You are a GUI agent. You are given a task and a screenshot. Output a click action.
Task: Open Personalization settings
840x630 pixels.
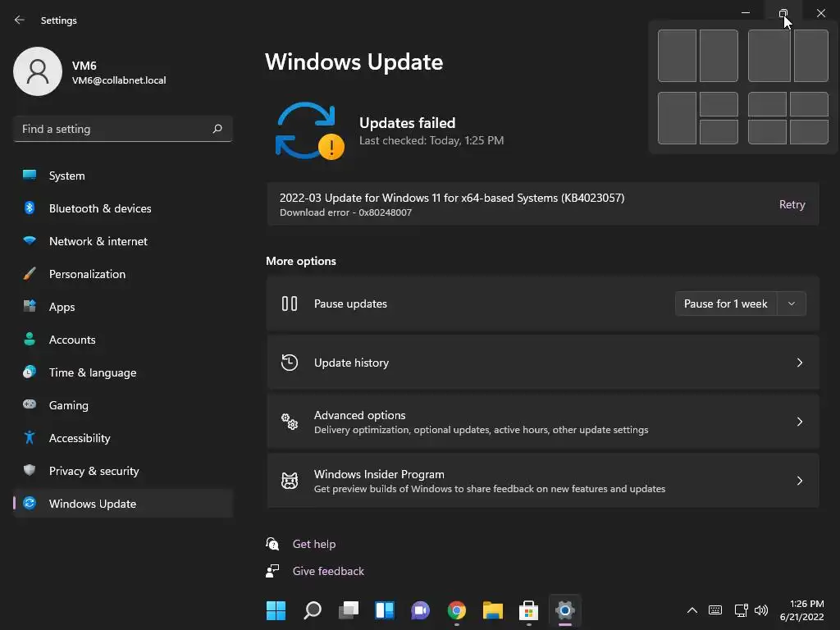tap(123, 274)
